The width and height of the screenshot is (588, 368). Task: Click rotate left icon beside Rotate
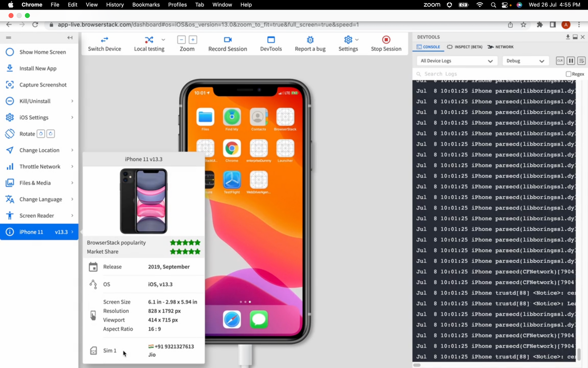pyautogui.click(x=41, y=134)
